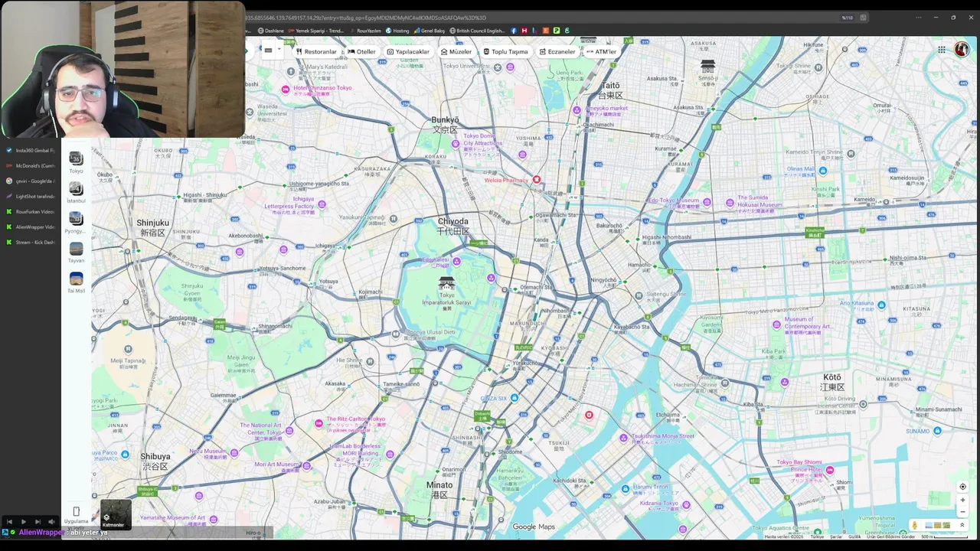Click the Imperial Palace landmark icon
Viewport: 980px width, 551px height.
click(446, 284)
